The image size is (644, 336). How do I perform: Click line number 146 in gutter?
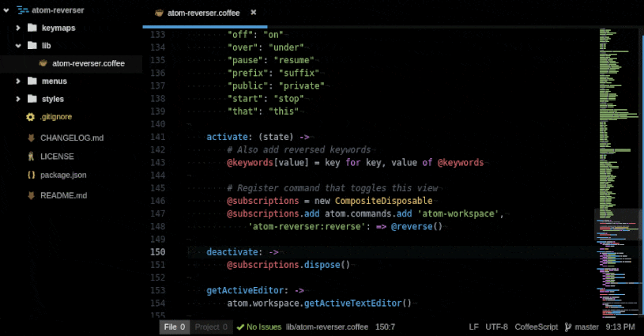158,201
